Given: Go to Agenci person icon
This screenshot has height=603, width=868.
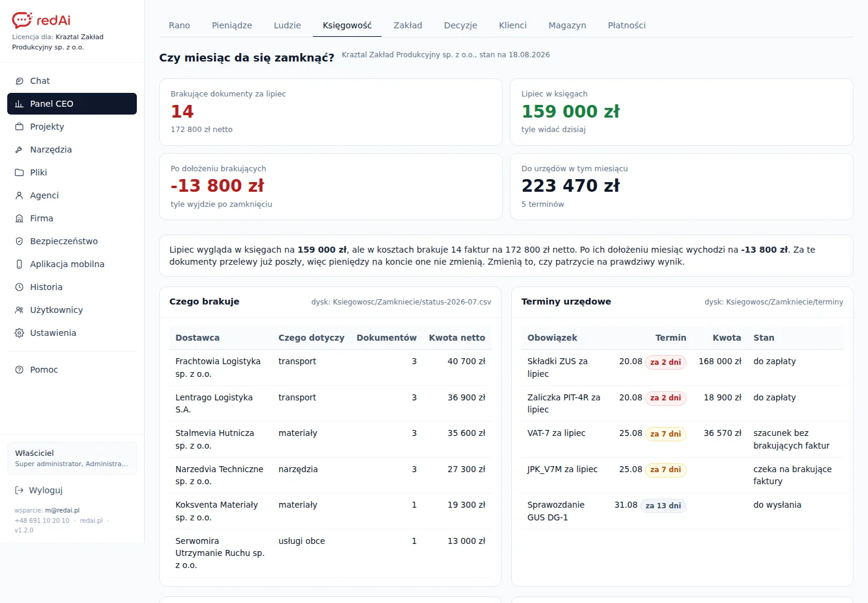Looking at the screenshot, I should (x=19, y=195).
